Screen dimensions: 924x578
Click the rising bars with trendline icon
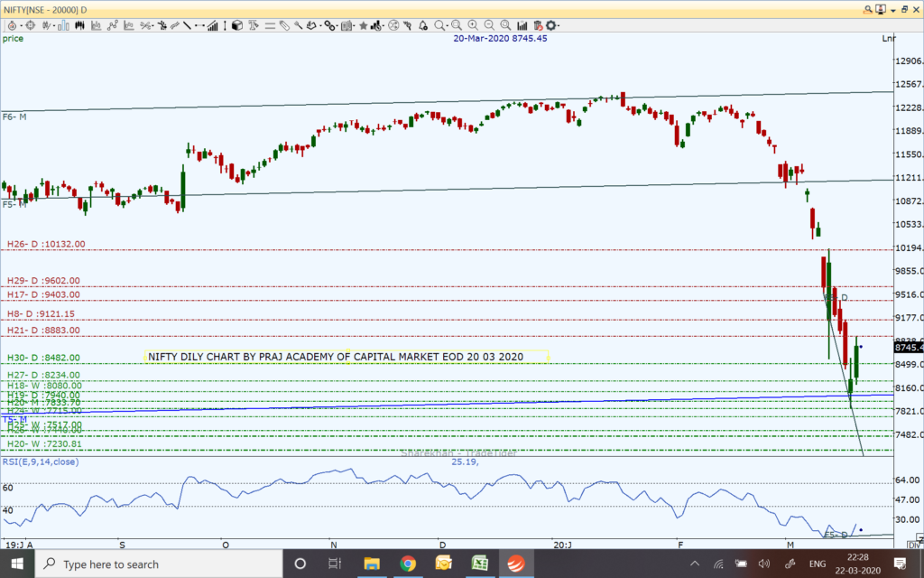tap(213, 25)
